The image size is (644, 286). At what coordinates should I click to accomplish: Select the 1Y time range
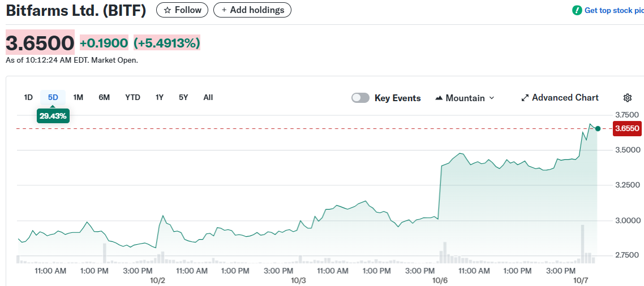pyautogui.click(x=160, y=97)
